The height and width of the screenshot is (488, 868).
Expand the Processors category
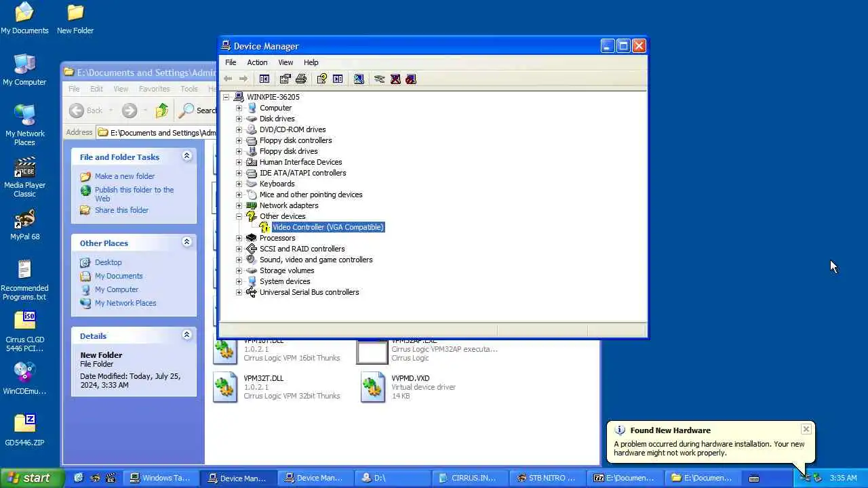(239, 238)
